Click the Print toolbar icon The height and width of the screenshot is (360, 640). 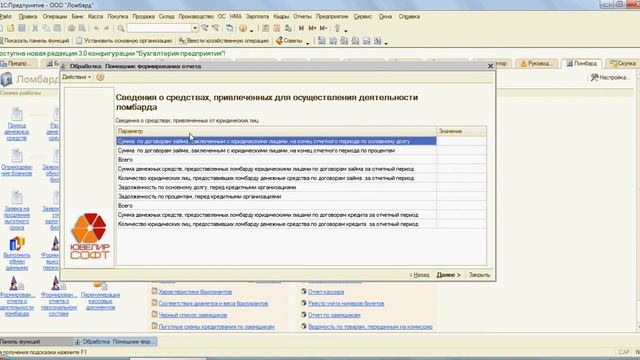pyautogui.click(x=71, y=28)
